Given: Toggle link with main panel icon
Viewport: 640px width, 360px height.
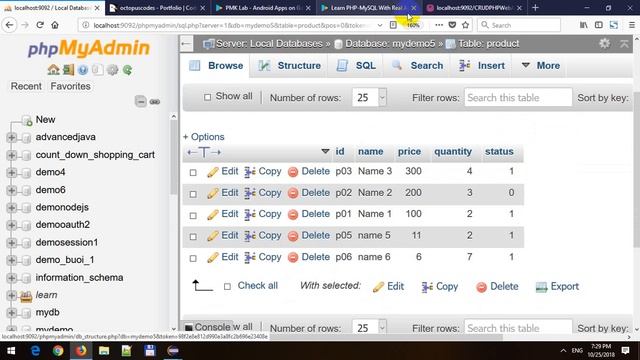Looking at the screenshot, I should click(x=155, y=101).
